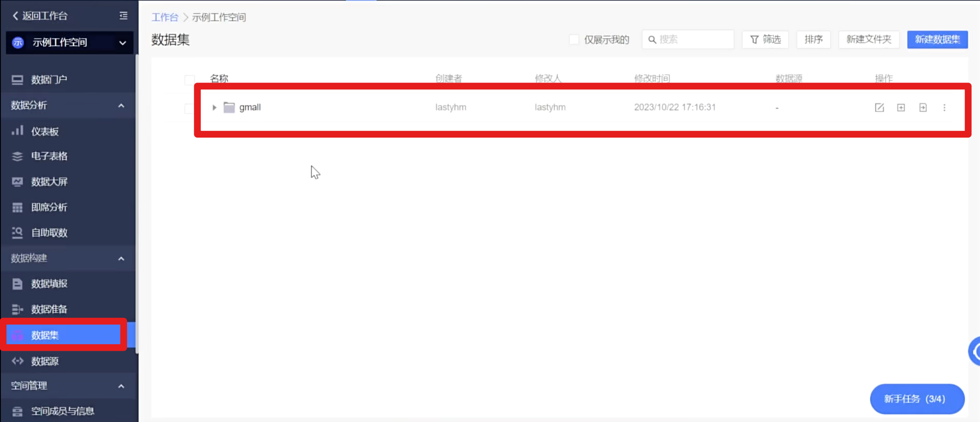Toggle the 仅展示我的 checkbox
This screenshot has height=422, width=980.
click(x=574, y=40)
